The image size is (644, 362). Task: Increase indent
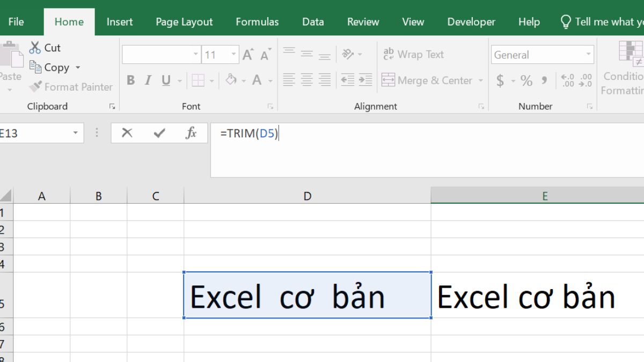(365, 80)
